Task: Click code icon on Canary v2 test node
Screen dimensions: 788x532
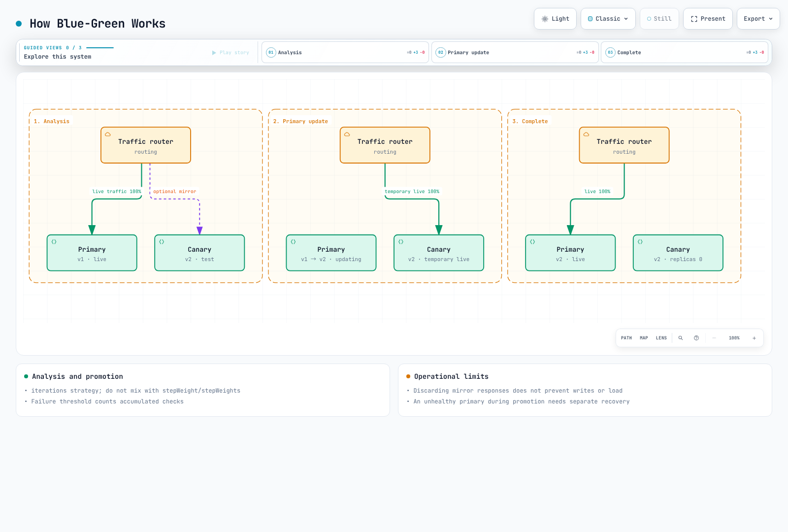Action: 162,242
